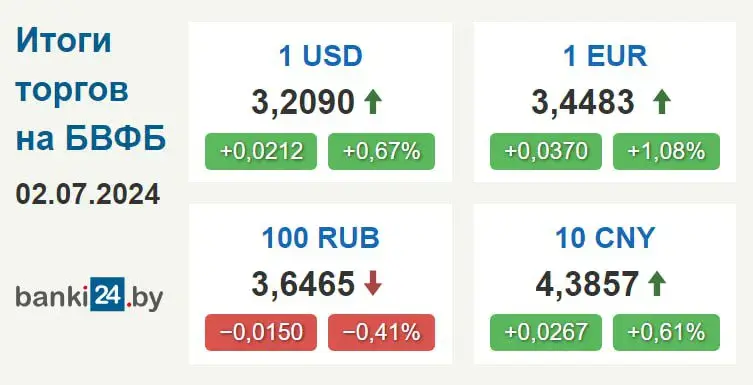Select the 100 RUB heading

[320, 238]
